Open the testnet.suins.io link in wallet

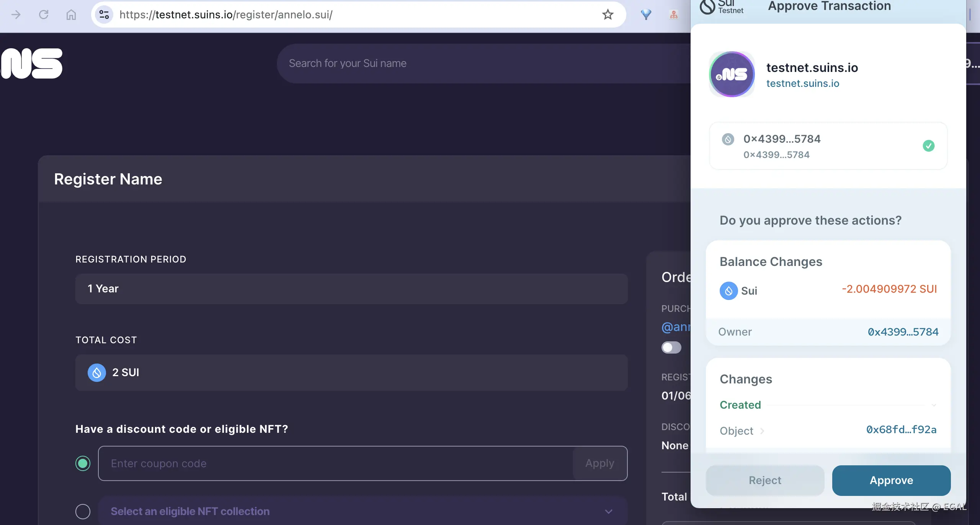(802, 83)
